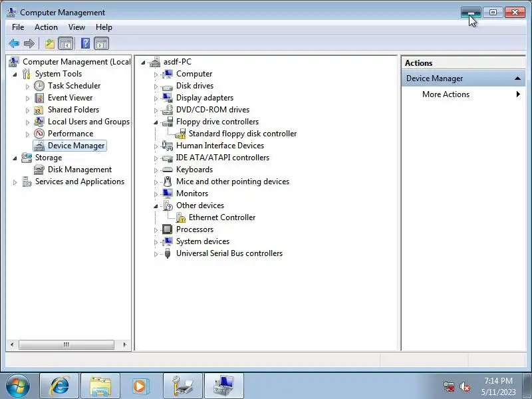Select the Disk drives category
532x399 pixels.
click(195, 86)
